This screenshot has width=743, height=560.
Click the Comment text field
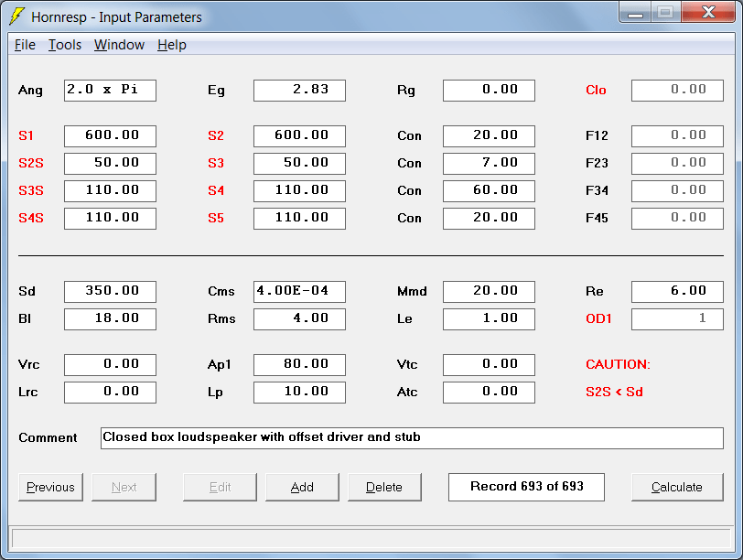(413, 438)
